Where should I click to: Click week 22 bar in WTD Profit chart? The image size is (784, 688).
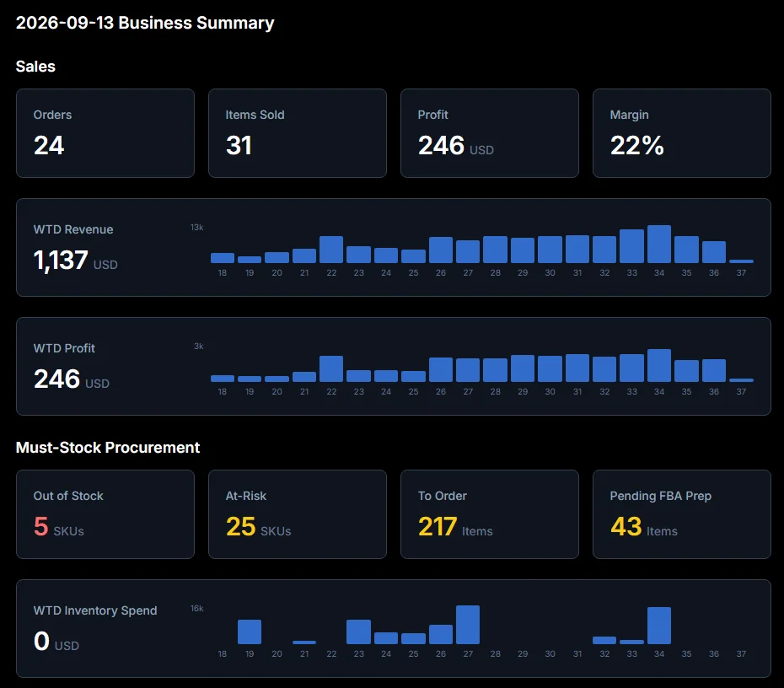tap(331, 369)
